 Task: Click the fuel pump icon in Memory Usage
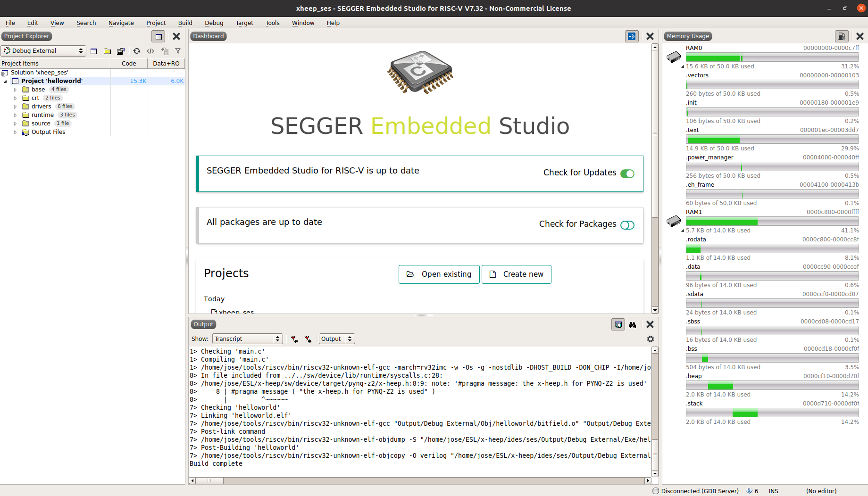pos(842,36)
